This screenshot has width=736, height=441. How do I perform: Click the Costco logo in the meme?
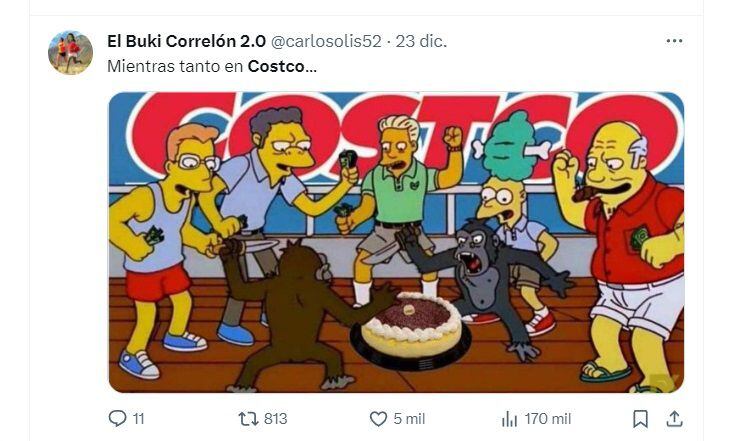coord(404,134)
